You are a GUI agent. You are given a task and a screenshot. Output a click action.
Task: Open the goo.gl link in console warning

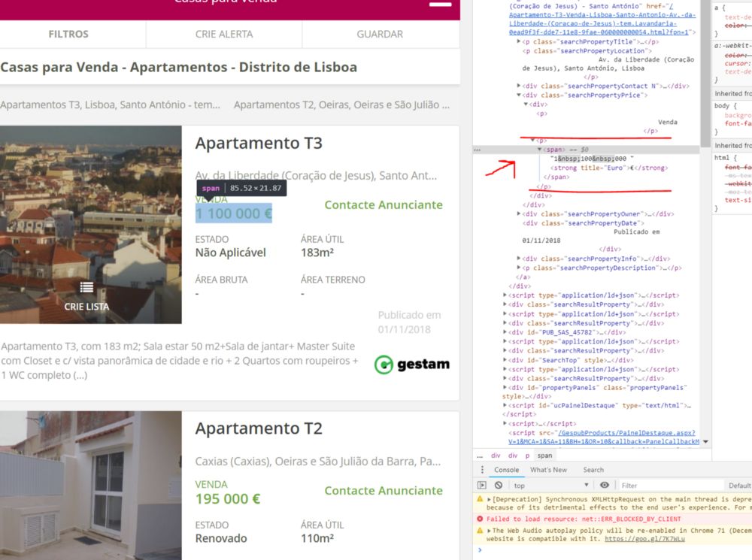pyautogui.click(x=644, y=539)
